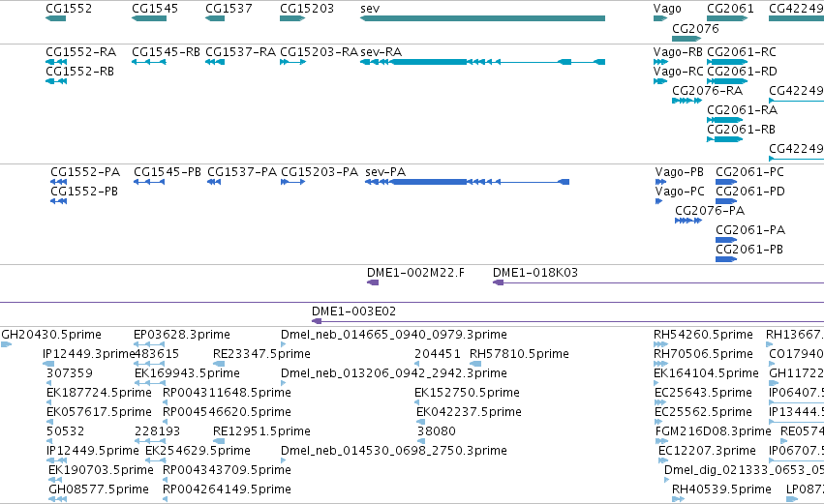Open EST RH40539.5prime
Viewport: 824px width, 504px height.
(721, 490)
